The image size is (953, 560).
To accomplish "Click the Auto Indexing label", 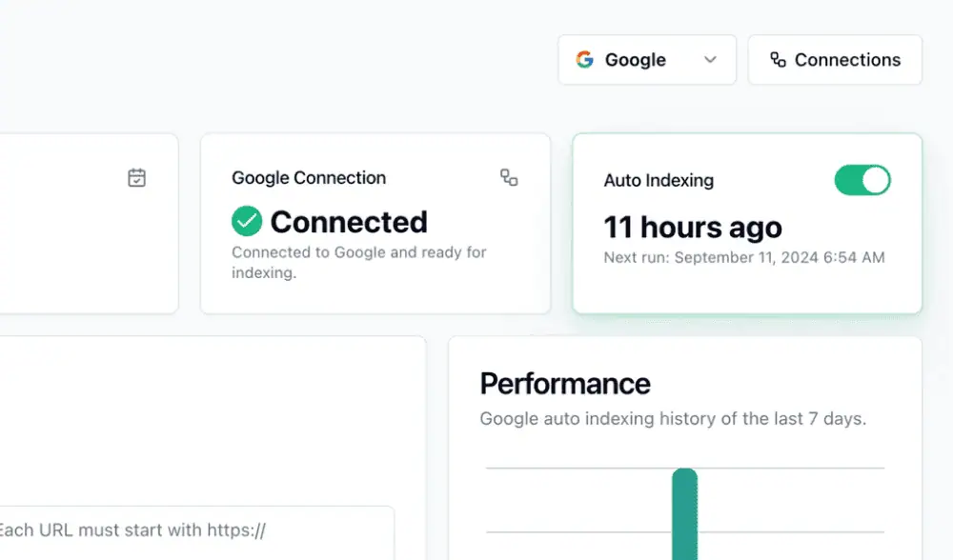I will click(659, 180).
